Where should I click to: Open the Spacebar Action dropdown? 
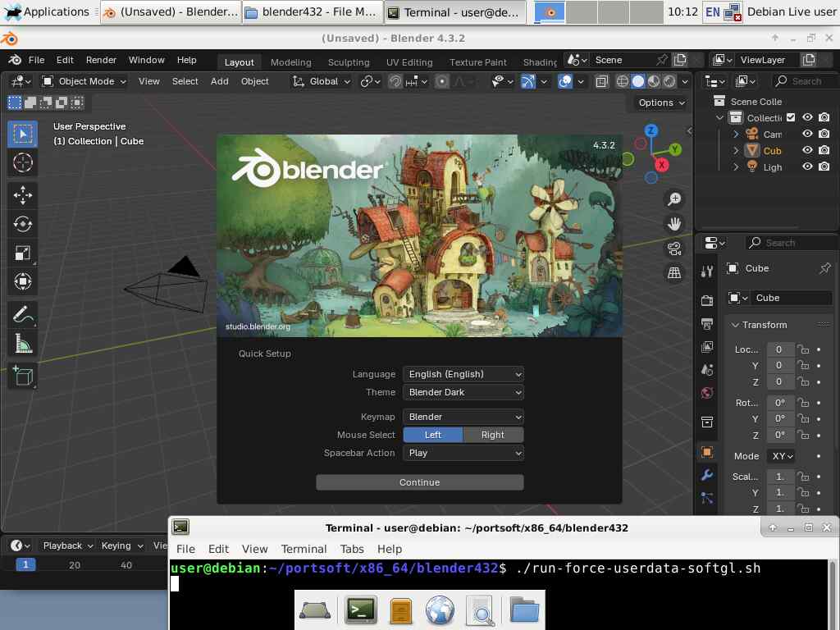[463, 453]
